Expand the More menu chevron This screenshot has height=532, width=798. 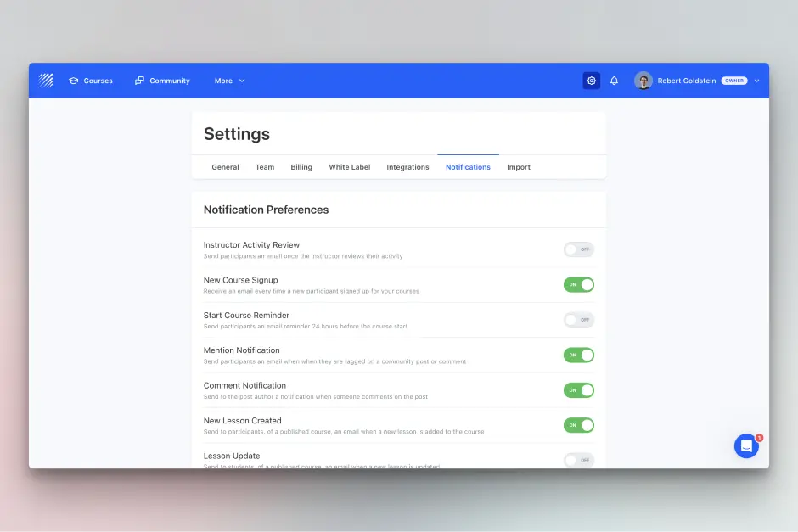[x=242, y=81]
